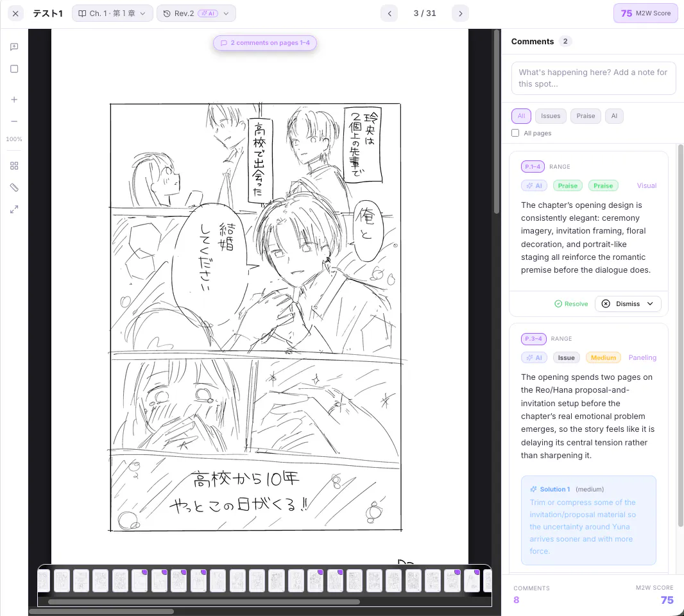The image size is (684, 616).
Task: Click the comments scrollbar in right panel
Action: coord(681,336)
